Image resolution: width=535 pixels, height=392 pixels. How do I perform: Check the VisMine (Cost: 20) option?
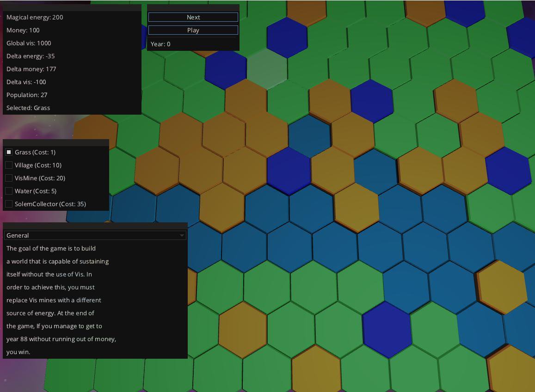(x=9, y=178)
